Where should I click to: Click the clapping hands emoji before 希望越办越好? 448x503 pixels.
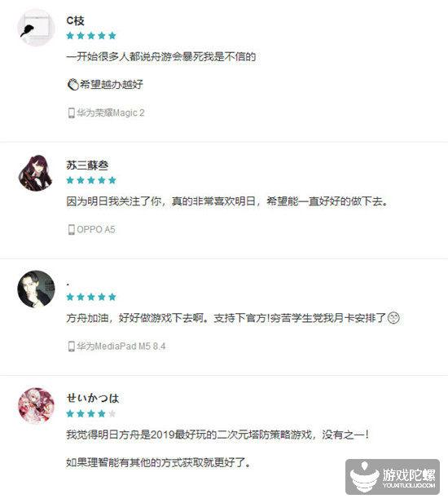(x=72, y=85)
